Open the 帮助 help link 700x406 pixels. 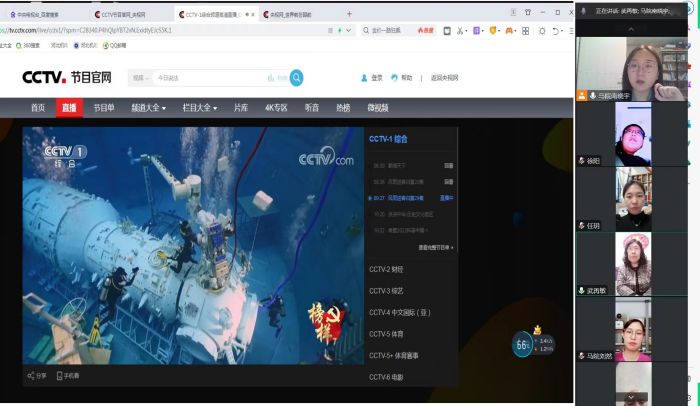[x=402, y=78]
